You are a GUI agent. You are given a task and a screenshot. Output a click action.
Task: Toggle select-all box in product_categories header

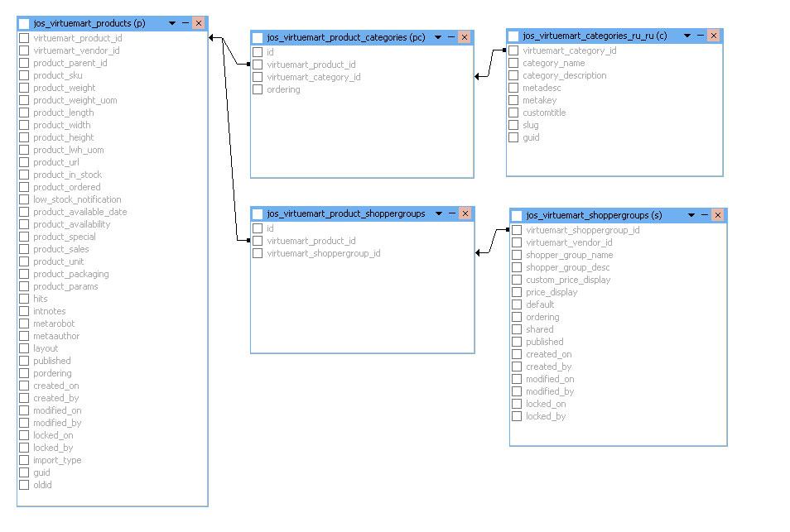[258, 37]
